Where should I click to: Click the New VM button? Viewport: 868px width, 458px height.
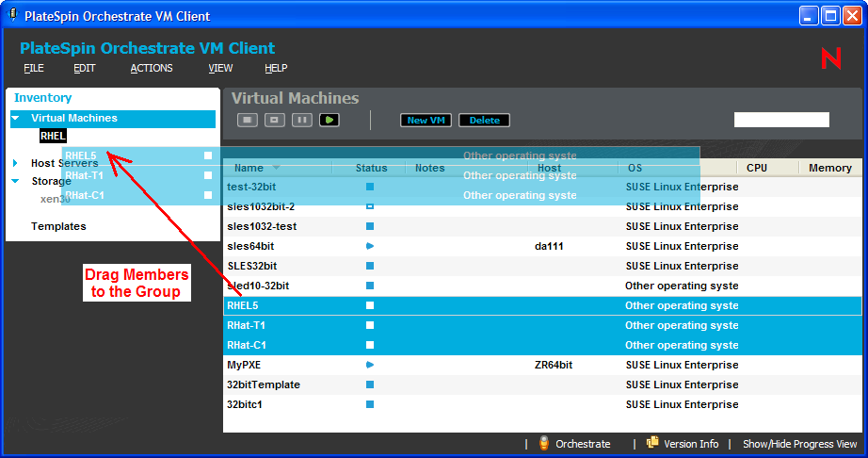click(x=426, y=121)
